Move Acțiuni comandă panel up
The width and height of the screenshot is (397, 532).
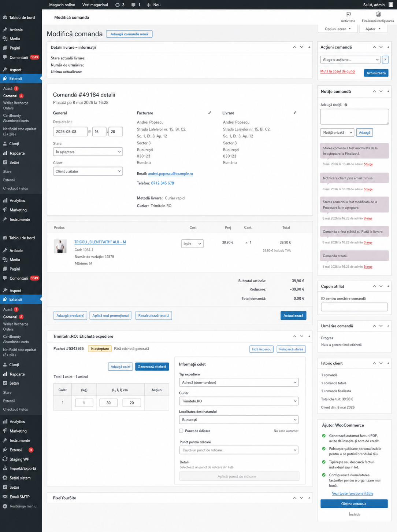(x=374, y=47)
